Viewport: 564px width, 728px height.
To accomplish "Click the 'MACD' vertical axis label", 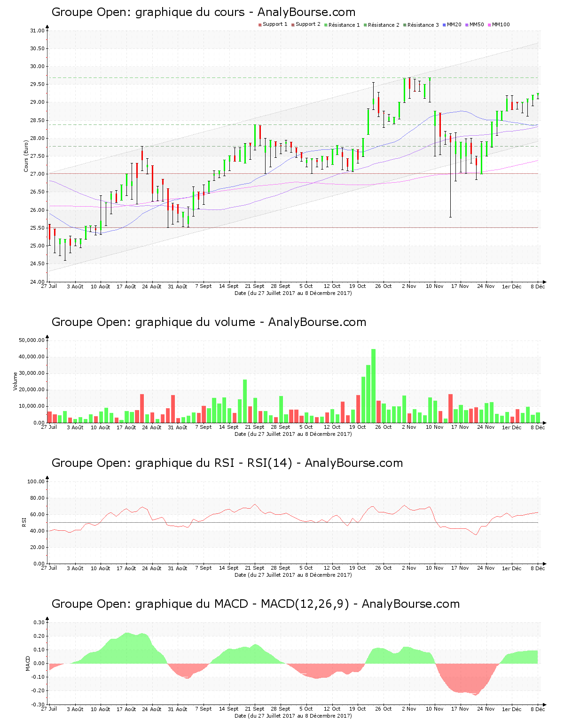I will pyautogui.click(x=28, y=663).
